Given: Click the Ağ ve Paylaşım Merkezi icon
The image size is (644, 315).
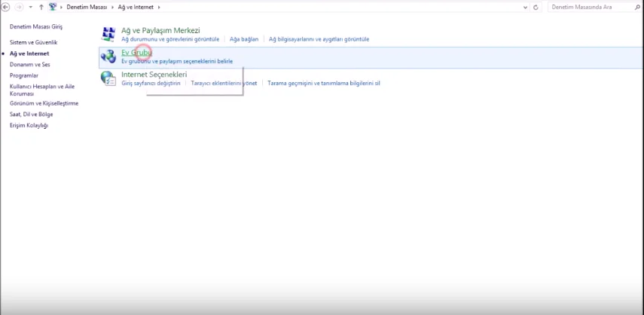Looking at the screenshot, I should pyautogui.click(x=108, y=35).
